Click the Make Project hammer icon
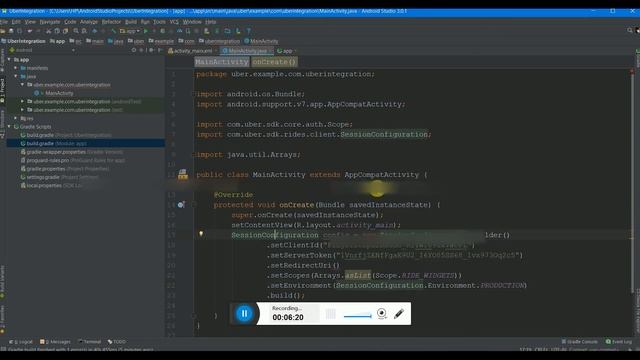Viewport: 640px width, 360px height. pos(114,31)
